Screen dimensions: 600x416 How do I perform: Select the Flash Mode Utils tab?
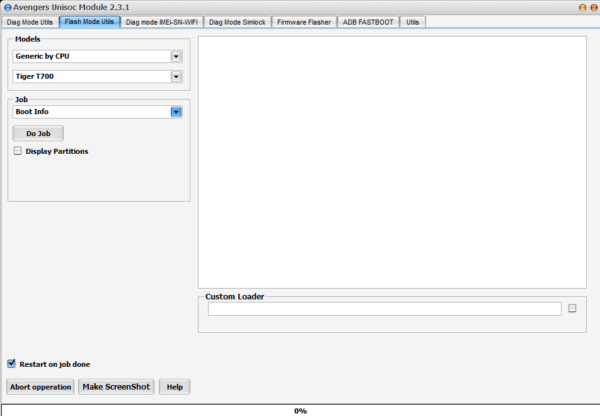point(90,22)
